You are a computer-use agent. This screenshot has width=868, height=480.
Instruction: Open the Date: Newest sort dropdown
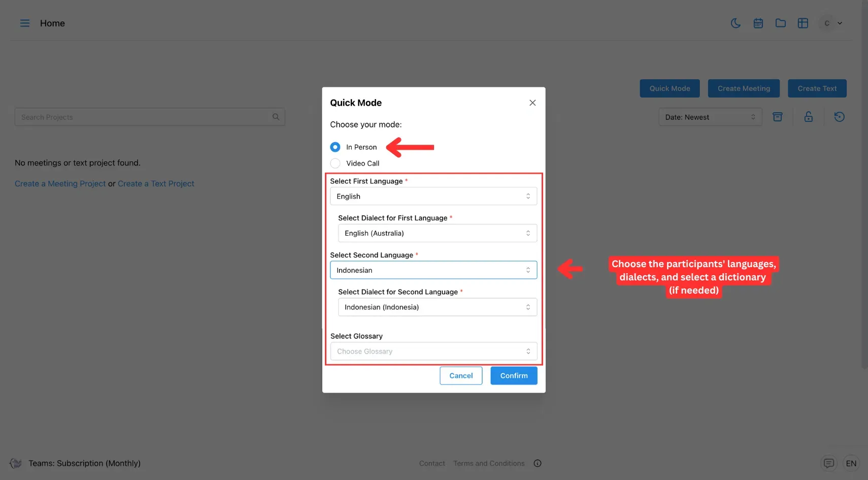(710, 117)
